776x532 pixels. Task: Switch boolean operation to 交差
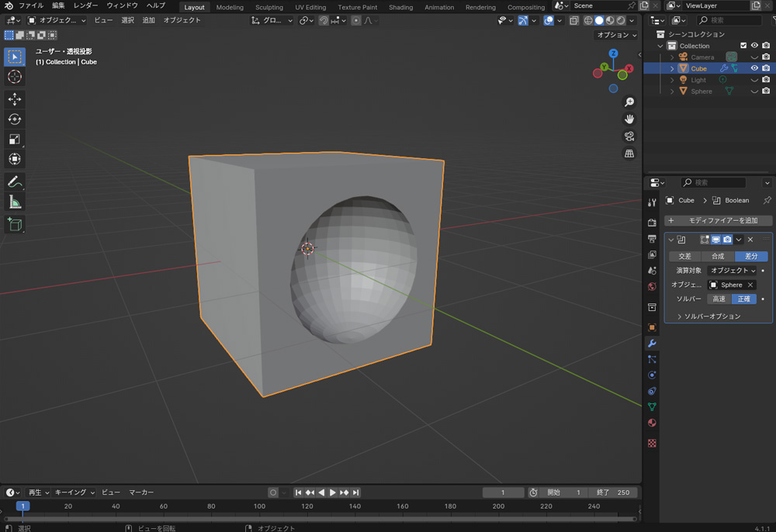[684, 256]
